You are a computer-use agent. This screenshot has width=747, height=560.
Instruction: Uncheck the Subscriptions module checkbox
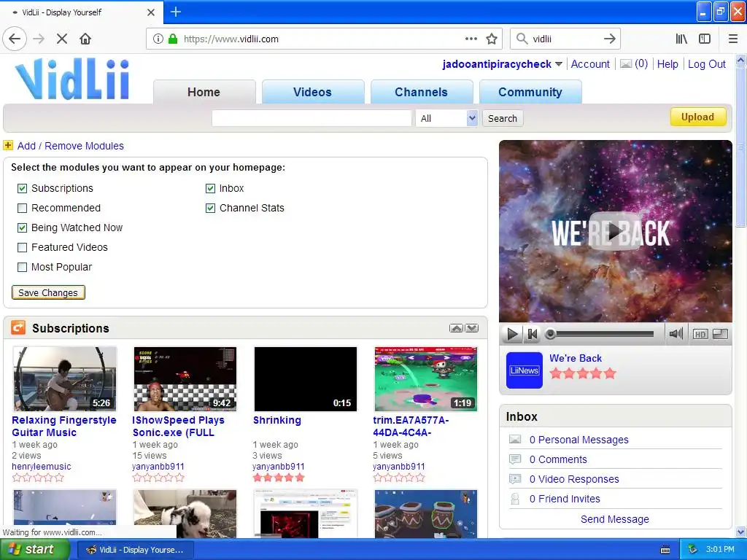tap(22, 188)
